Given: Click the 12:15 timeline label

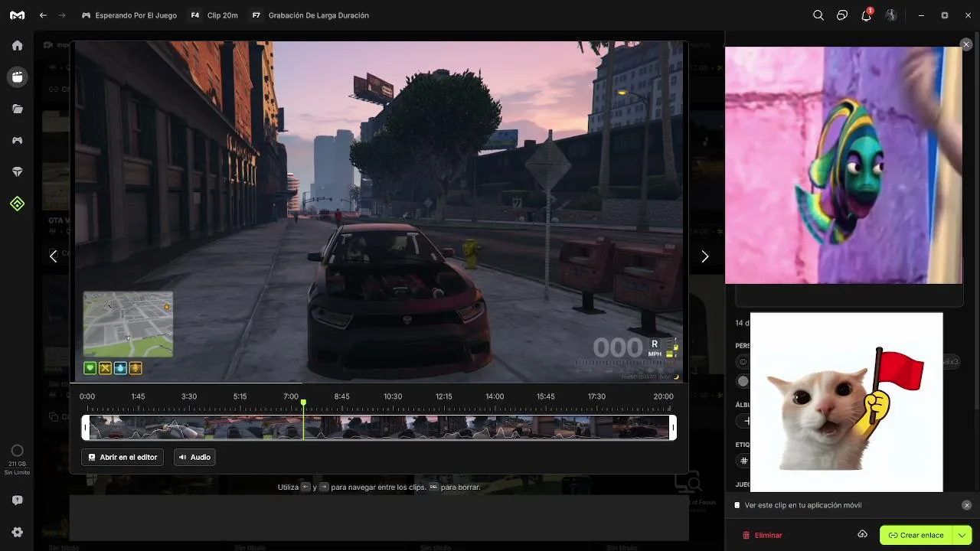Looking at the screenshot, I should click(444, 396).
